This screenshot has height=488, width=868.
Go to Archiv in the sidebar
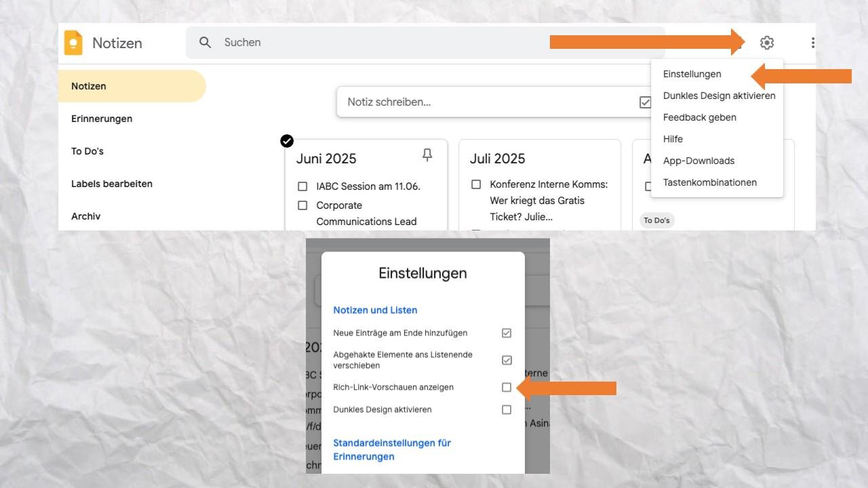click(x=86, y=216)
